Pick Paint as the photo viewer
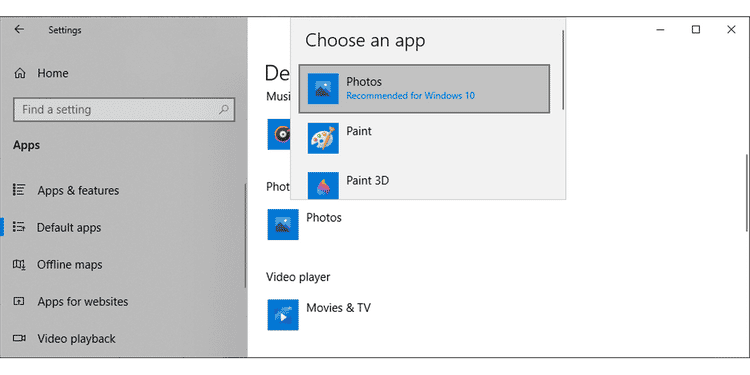 pyautogui.click(x=424, y=138)
